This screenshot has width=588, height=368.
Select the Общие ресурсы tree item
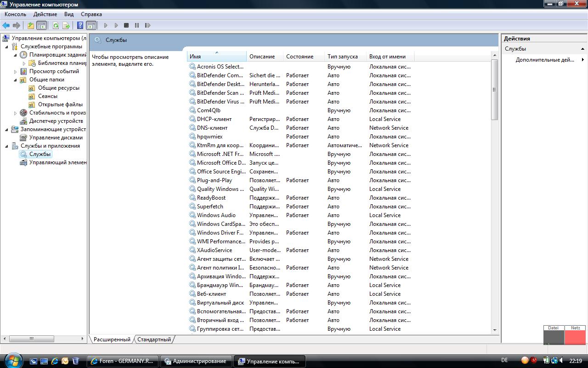tap(59, 88)
